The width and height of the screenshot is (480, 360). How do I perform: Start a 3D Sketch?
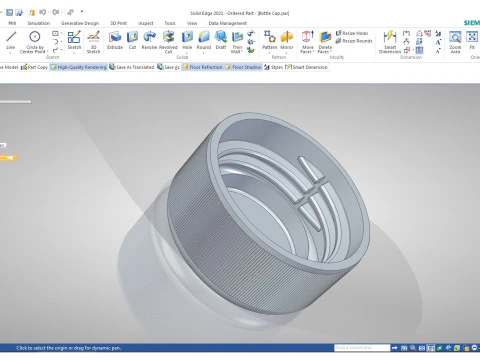(93, 42)
